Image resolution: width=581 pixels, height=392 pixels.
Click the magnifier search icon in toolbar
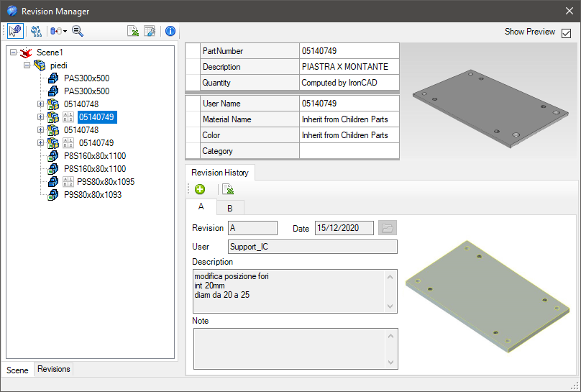tap(78, 31)
